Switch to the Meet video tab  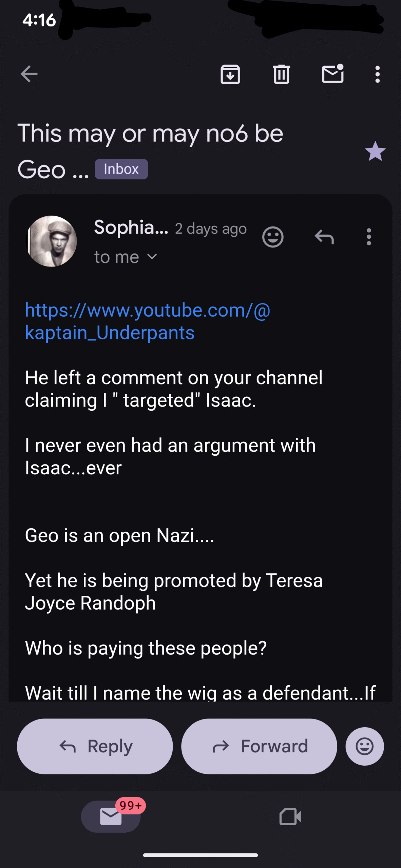tap(290, 816)
